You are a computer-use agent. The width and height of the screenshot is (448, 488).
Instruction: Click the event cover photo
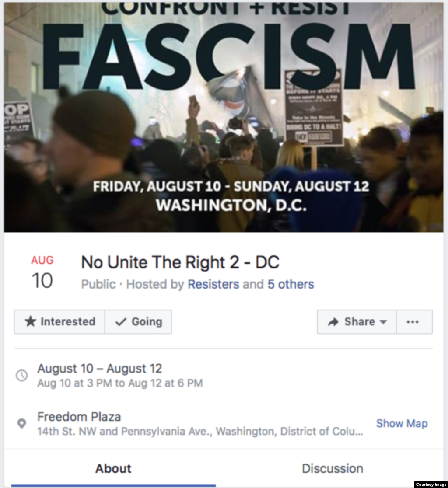point(224,116)
